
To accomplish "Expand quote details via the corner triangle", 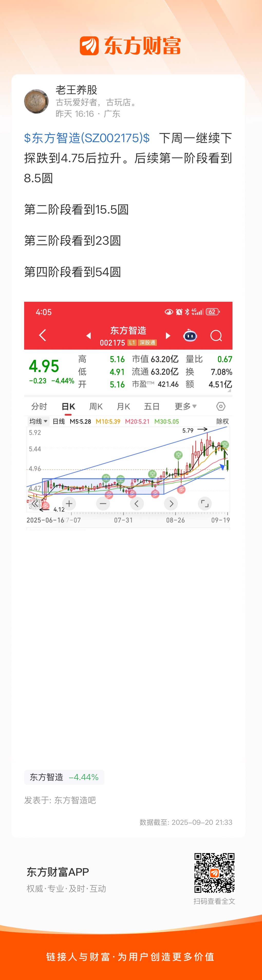I will click(229, 390).
